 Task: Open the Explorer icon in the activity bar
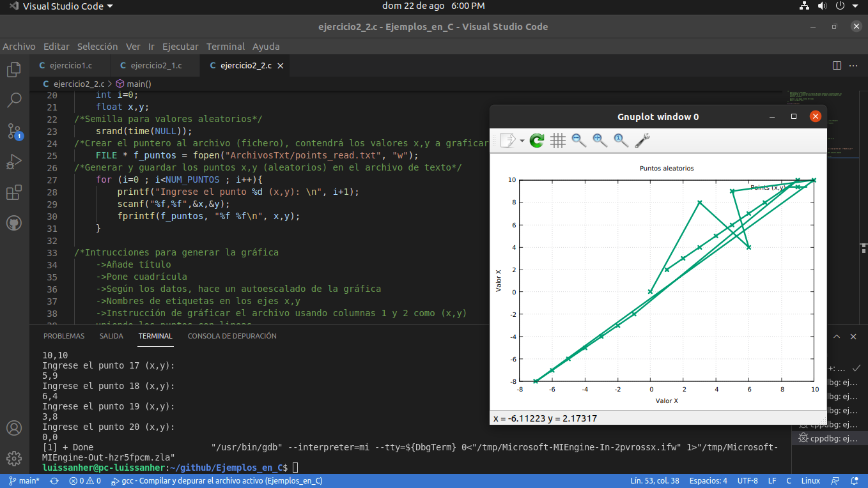point(13,70)
